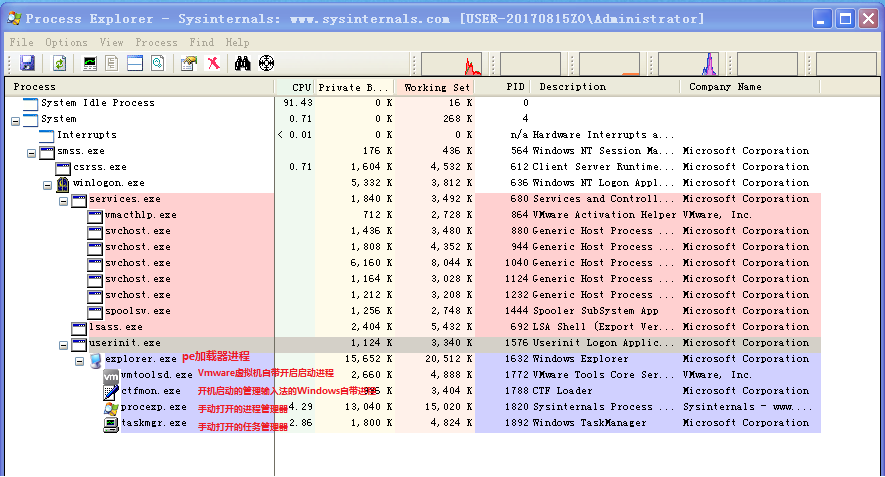Screen dimensions: 885x477
Task: Click the toolbar graph with orange bar
Action: (609, 64)
